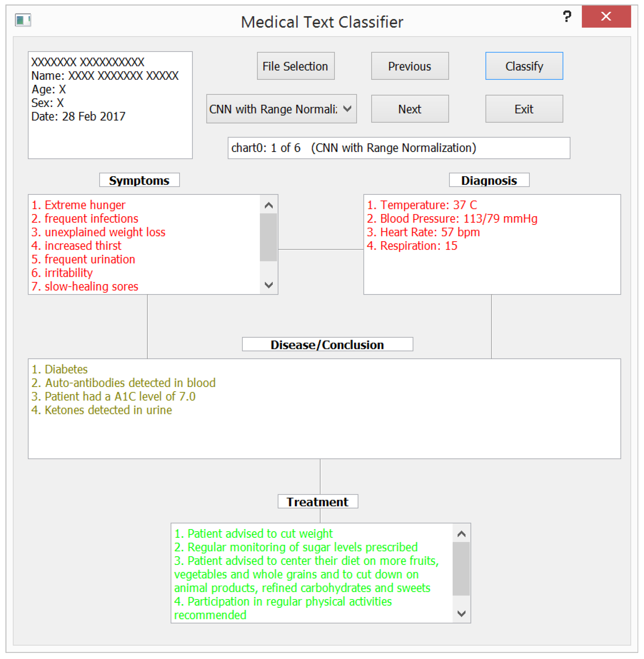Go to the Previous chart

pyautogui.click(x=410, y=66)
